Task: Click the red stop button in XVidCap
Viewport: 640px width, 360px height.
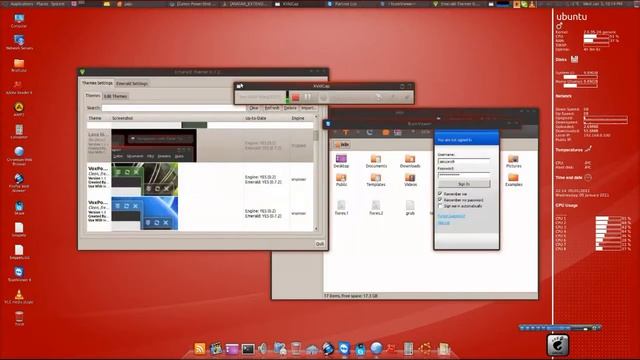Action: click(296, 97)
